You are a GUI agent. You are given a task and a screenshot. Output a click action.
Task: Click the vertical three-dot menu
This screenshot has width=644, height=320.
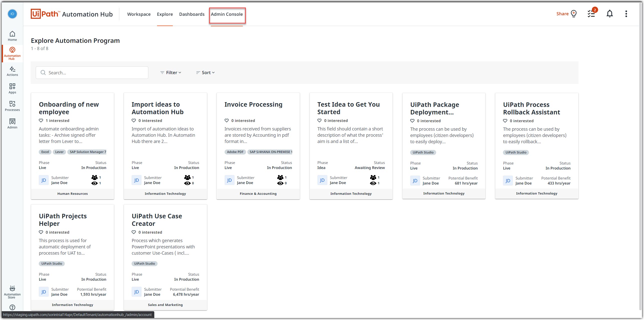[626, 14]
